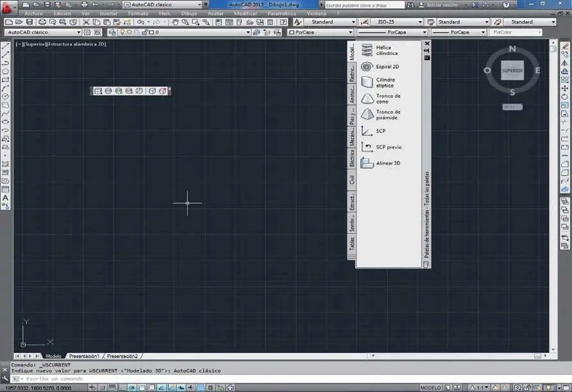Click the Espiral 2D palette tool
The width and height of the screenshot is (572, 392).
tap(387, 67)
